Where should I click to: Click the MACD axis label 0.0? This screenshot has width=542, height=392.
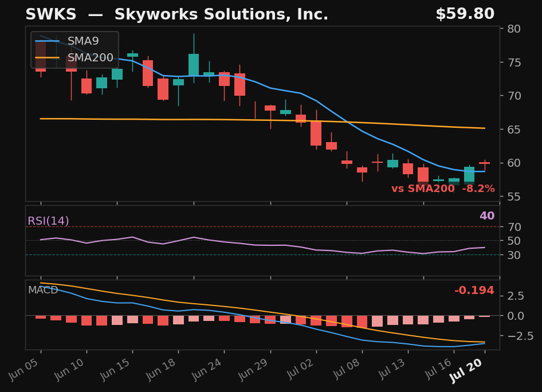click(516, 316)
